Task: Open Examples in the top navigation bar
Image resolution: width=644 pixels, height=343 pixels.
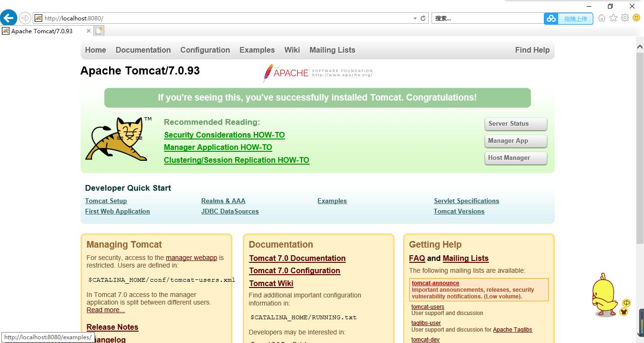Action: 257,50
